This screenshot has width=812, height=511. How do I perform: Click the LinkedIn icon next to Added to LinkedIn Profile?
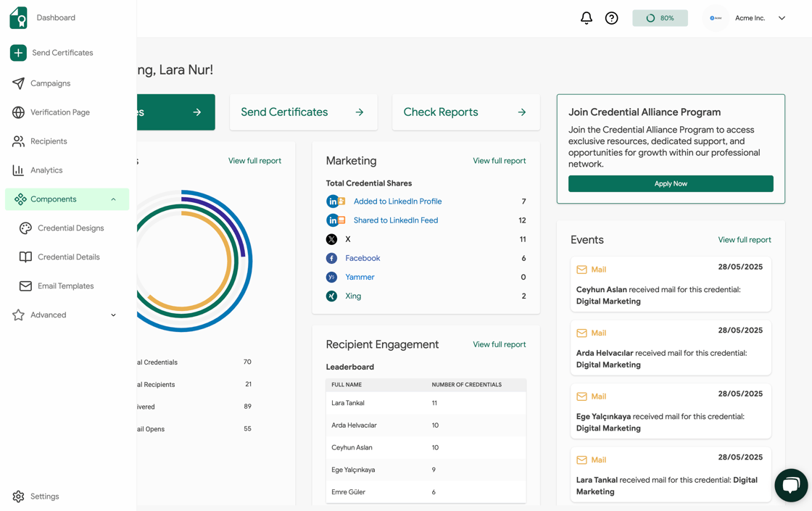pyautogui.click(x=334, y=201)
